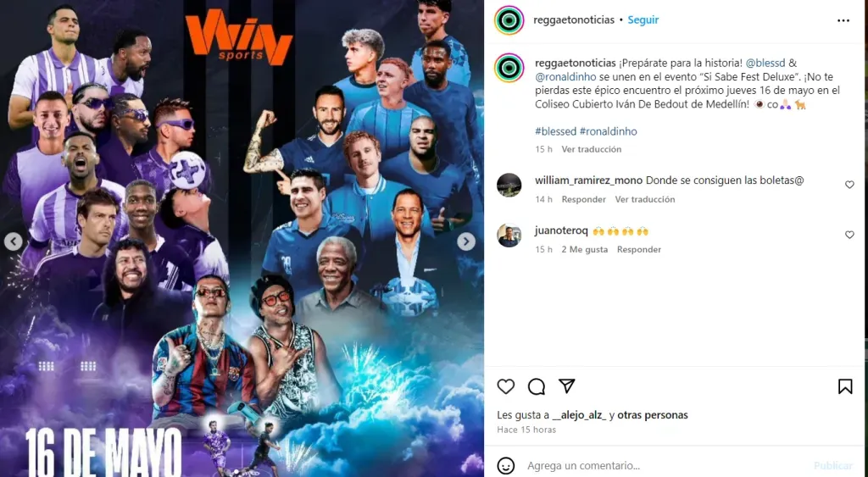This screenshot has height=477, width=868.
Task: View the 2 Me gusta on juanoteroq's comment
Action: (585, 250)
